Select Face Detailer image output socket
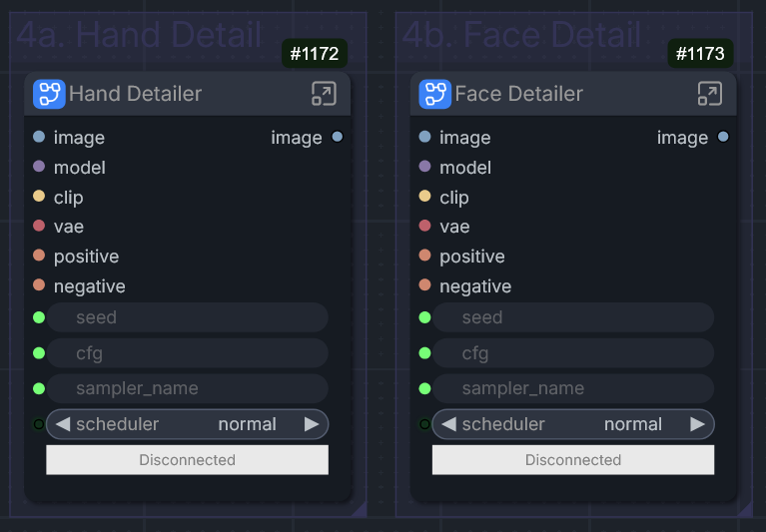The height and width of the screenshot is (532, 766). (723, 137)
